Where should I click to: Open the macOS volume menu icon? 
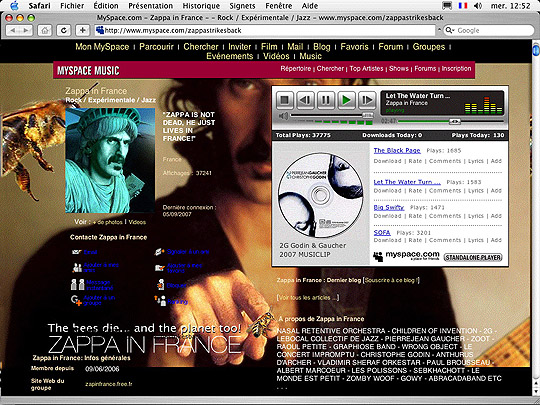tap(478, 6)
